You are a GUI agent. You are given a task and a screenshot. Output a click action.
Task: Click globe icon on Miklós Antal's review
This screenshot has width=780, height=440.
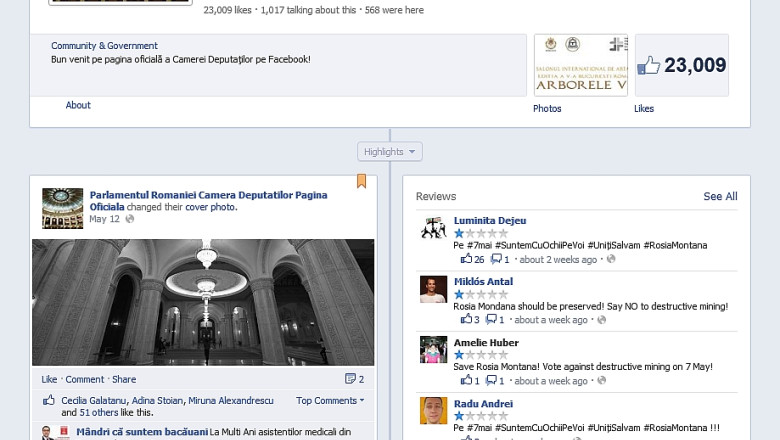pos(601,320)
